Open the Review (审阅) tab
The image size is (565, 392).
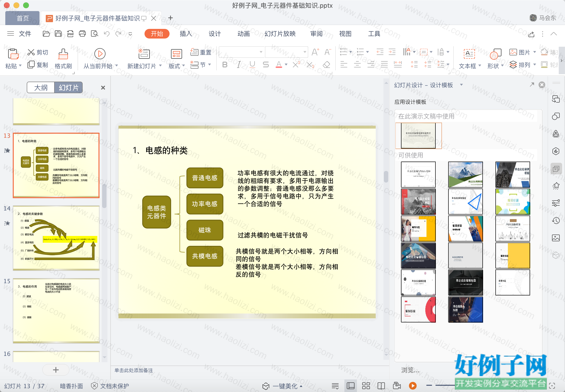[x=316, y=34]
